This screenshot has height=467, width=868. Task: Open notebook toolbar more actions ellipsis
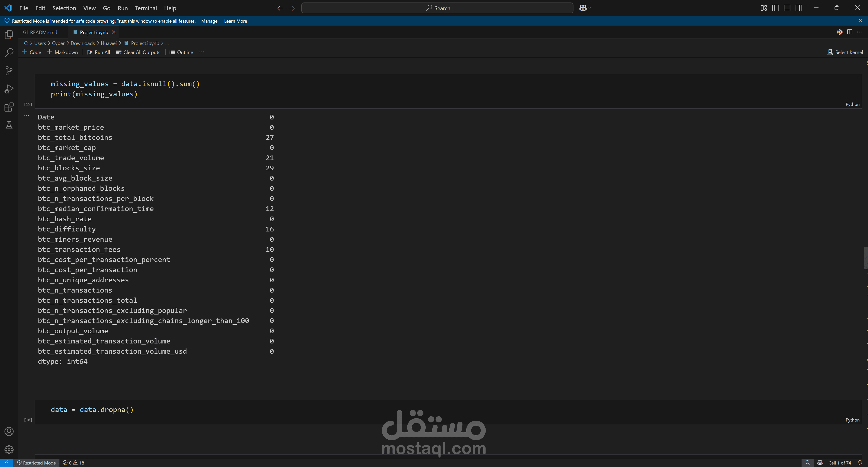(x=201, y=52)
